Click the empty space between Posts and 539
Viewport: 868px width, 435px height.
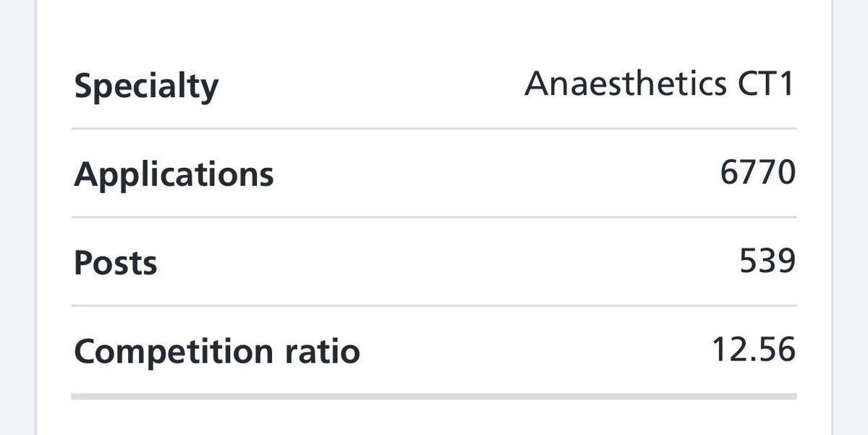(x=434, y=263)
